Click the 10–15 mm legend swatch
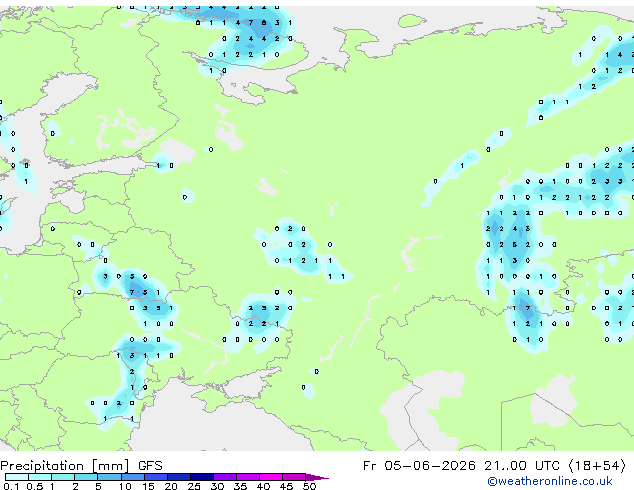The height and width of the screenshot is (490, 634). pyautogui.click(x=133, y=477)
